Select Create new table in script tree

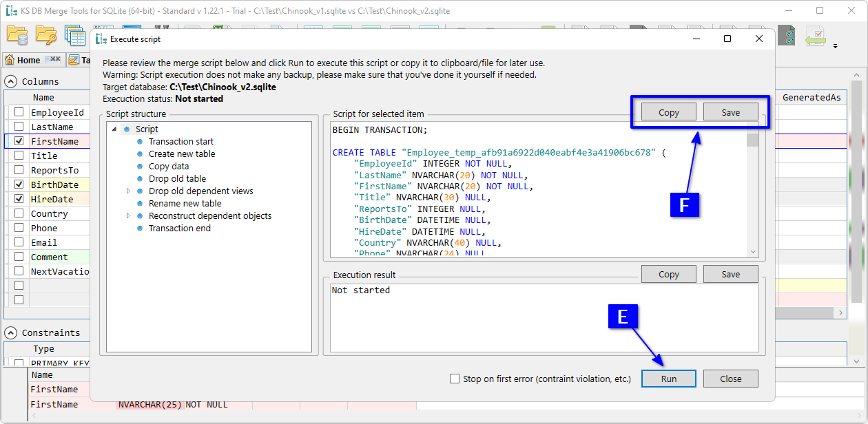click(182, 154)
